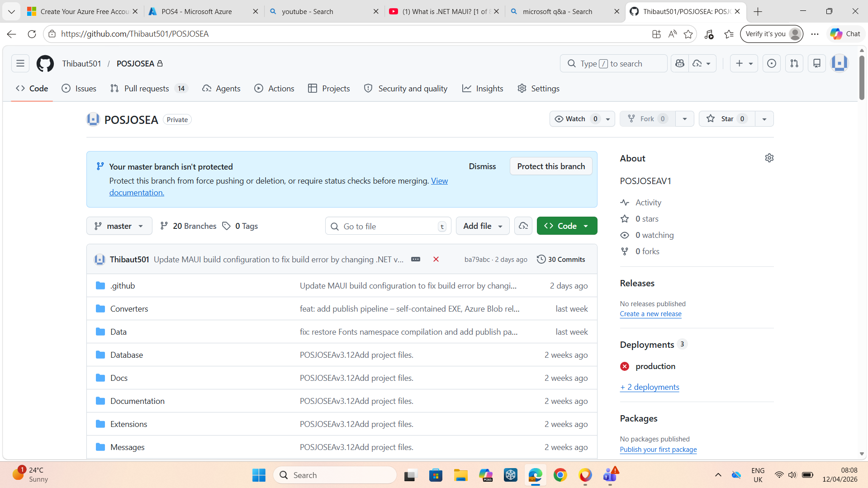Click the Go to file search field
Image resolution: width=868 pixels, height=488 pixels.
coord(388,226)
